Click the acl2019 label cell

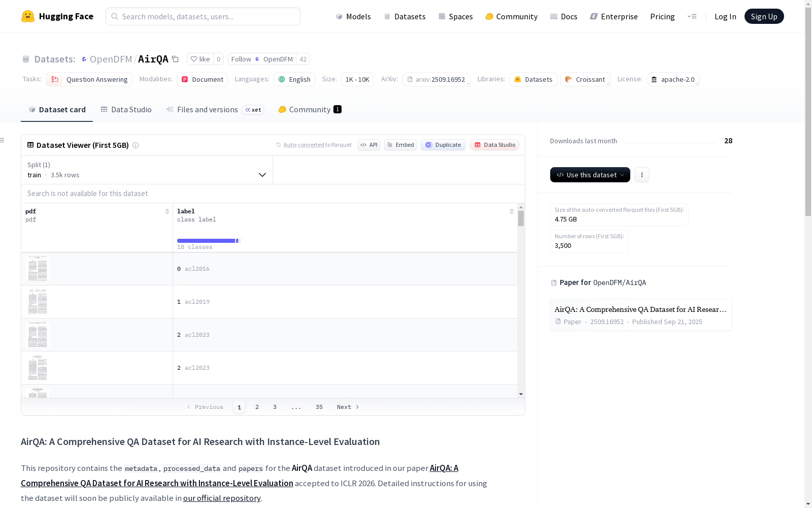(345, 302)
